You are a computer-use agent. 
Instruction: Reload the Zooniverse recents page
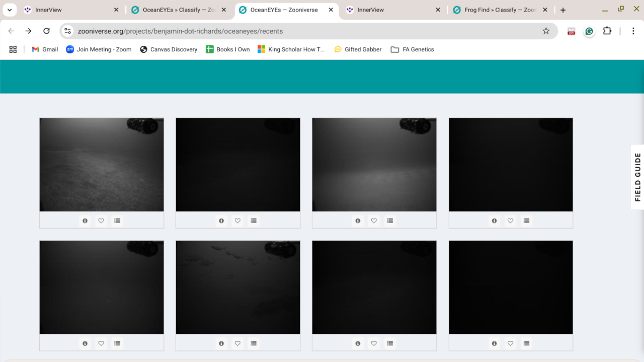click(x=46, y=31)
